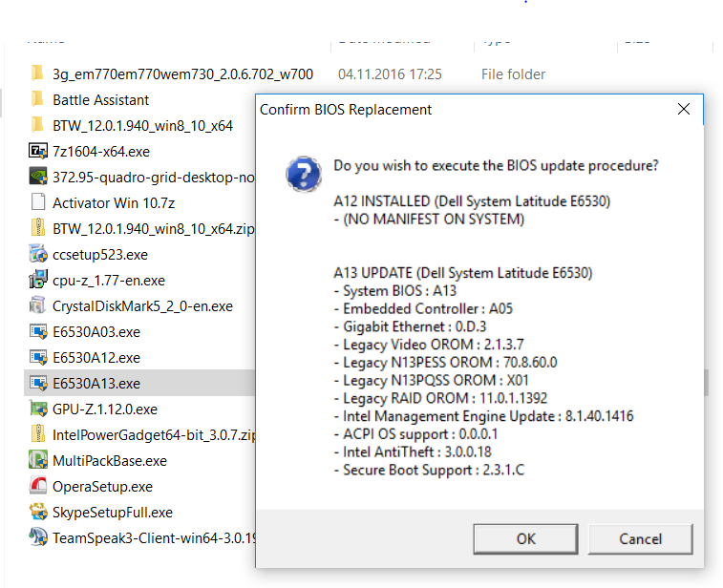This screenshot has height=588, width=723.
Task: Click the NVIDIA 372.95-quadro driver icon
Action: point(38,177)
